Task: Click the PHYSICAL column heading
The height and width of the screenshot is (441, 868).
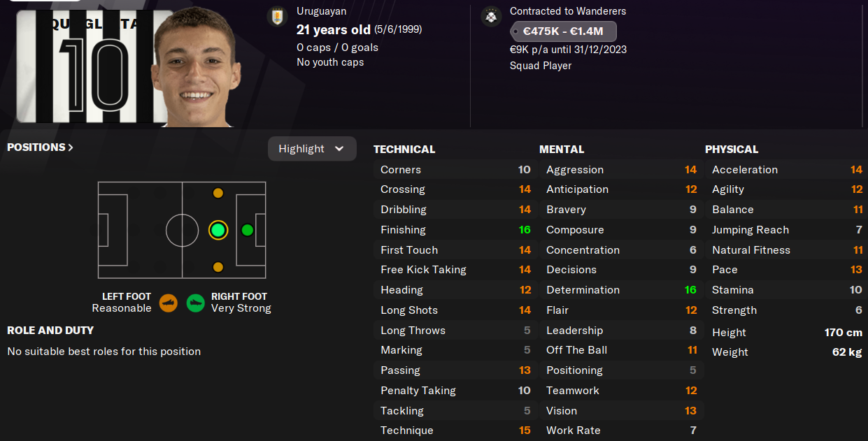Action: coord(732,150)
